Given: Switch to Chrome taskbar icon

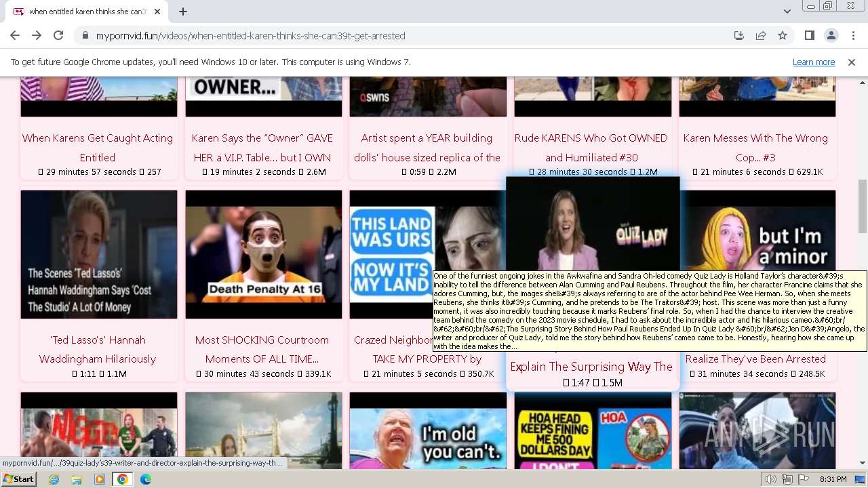Looking at the screenshot, I should 123,479.
